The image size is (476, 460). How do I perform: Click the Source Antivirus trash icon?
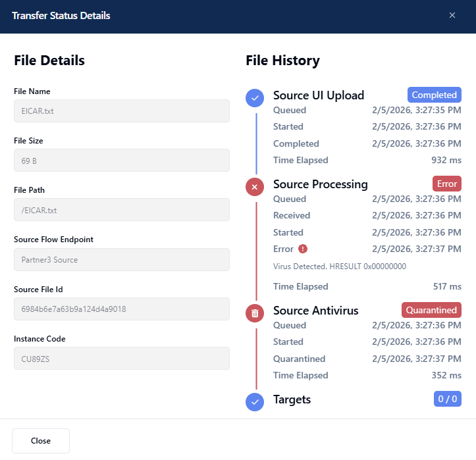pyautogui.click(x=255, y=313)
